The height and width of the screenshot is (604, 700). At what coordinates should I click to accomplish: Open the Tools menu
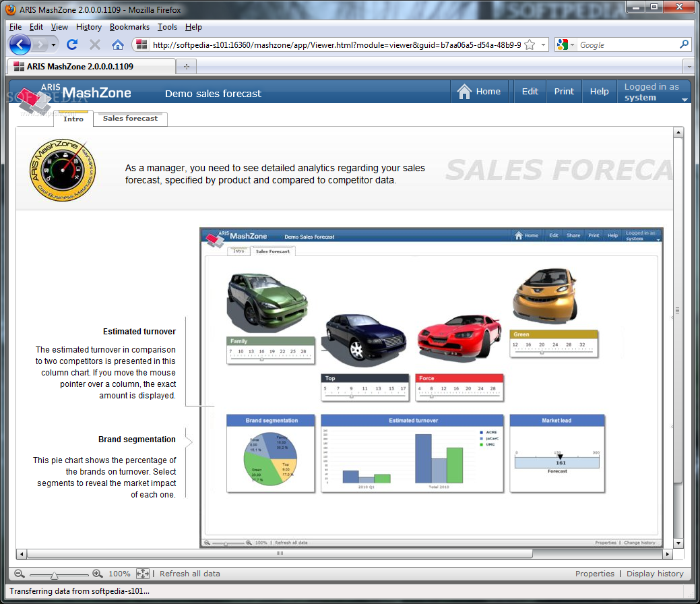pos(167,27)
